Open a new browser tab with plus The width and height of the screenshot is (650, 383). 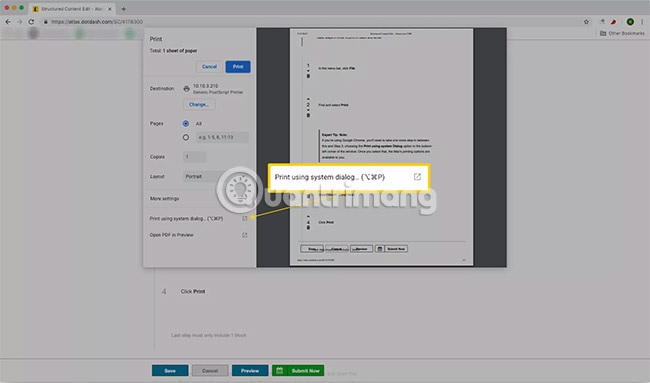123,9
